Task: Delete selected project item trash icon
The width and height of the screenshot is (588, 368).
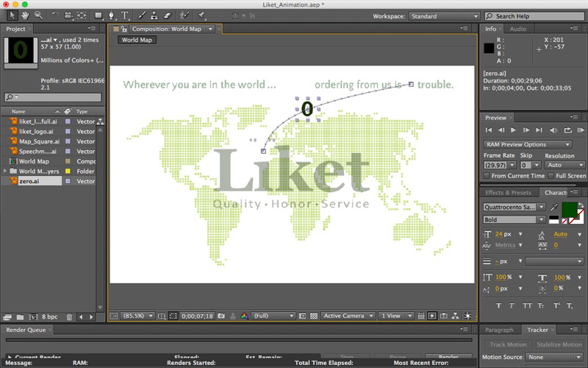Action: point(69,317)
